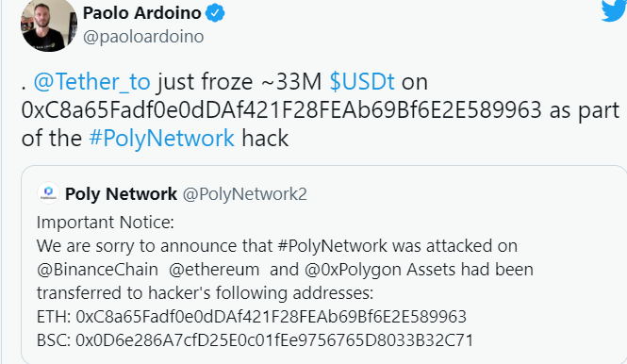This screenshot has height=364, width=627.
Task: Open Paolo Ardoino's profile photo
Action: tap(49, 24)
